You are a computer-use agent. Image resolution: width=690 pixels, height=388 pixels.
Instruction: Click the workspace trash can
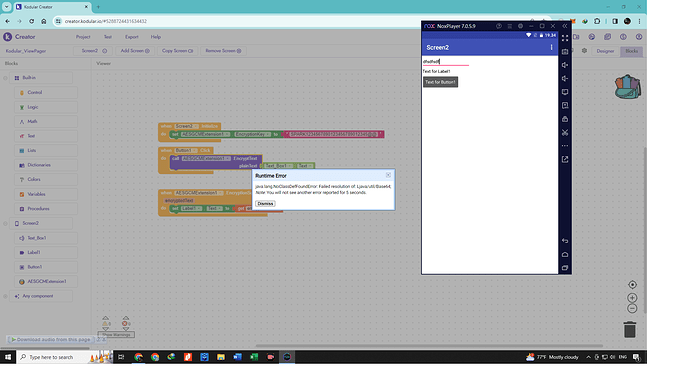pos(630,329)
